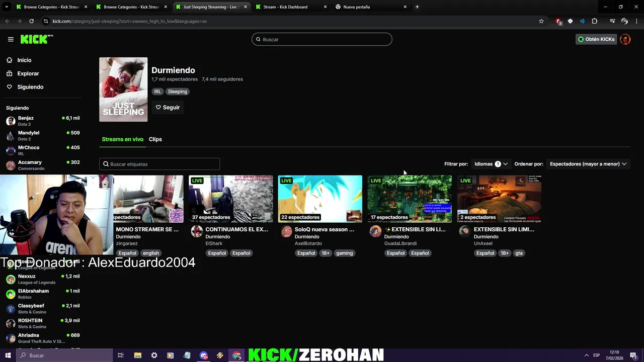The height and width of the screenshot is (362, 644).
Task: Switch to Streams en vivo tab
Action: coord(122,139)
